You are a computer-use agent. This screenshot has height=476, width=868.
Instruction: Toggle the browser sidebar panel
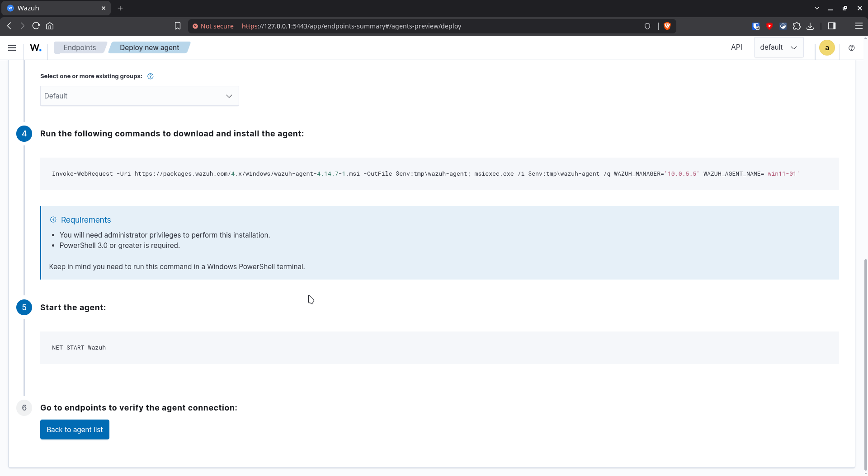tap(831, 26)
